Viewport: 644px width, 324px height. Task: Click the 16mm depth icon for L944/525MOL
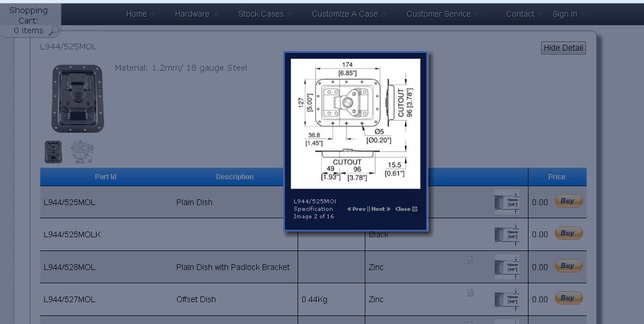(x=507, y=202)
